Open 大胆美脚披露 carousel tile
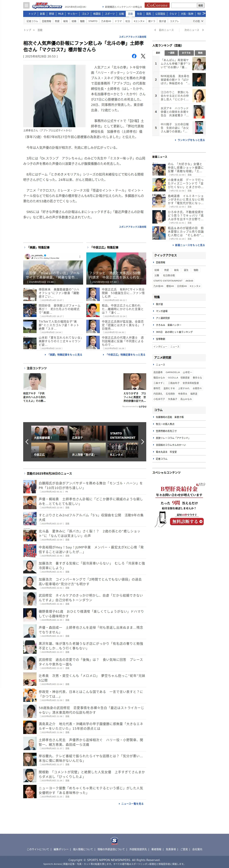This screenshot has height=868, width=229. [x=50, y=433]
